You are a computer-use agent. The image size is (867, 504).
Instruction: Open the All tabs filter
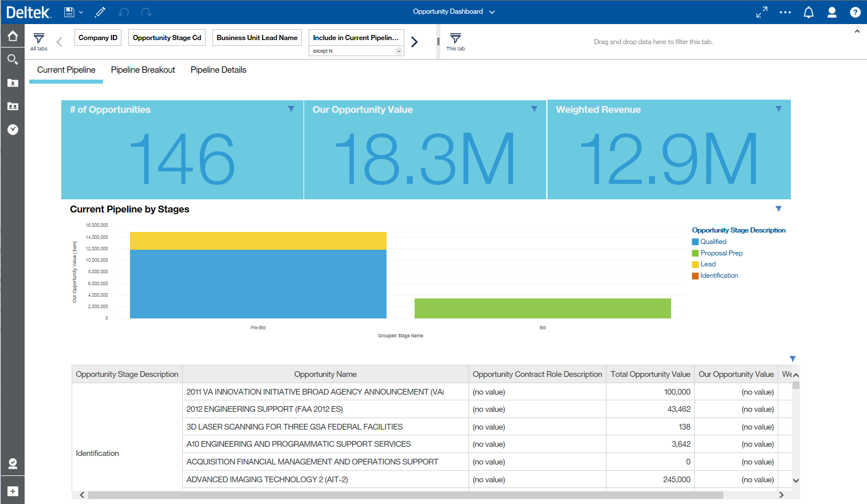[x=39, y=41]
